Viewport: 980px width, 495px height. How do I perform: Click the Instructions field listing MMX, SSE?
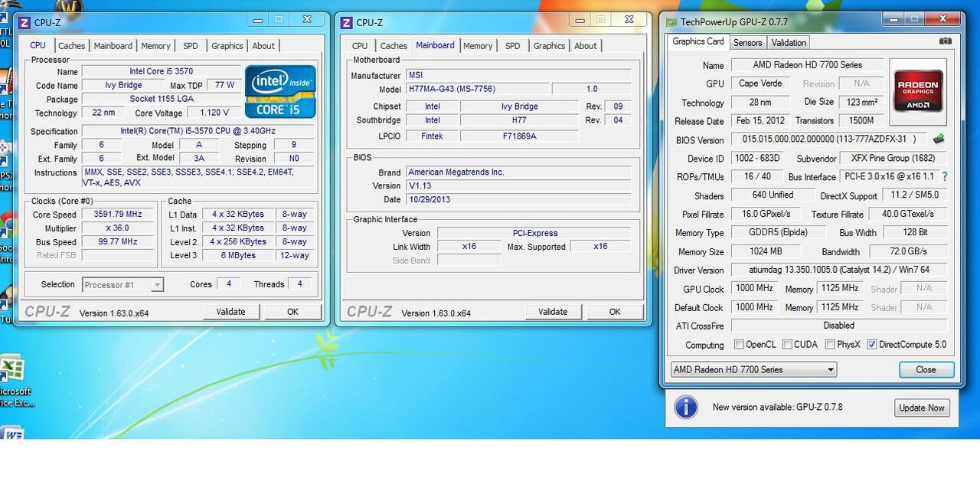coord(199,178)
